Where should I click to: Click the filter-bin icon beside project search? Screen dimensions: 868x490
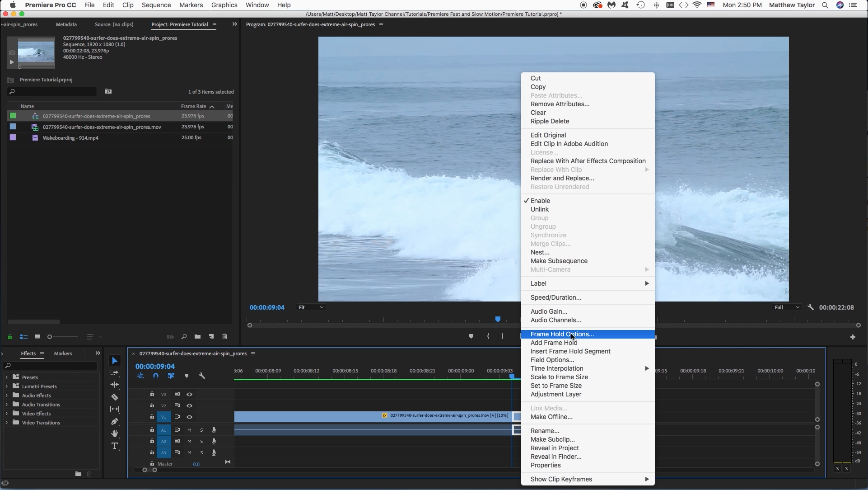tap(108, 92)
